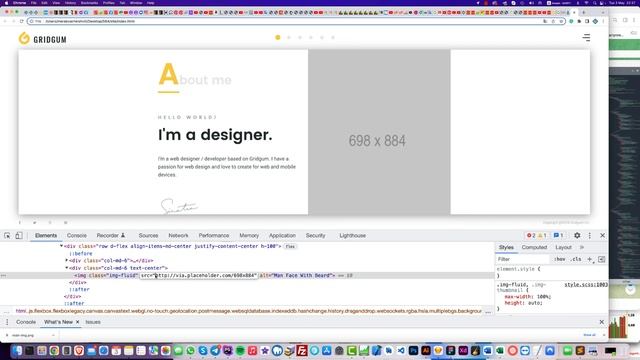
Task: Launch Illustrator from the Dock
Action: pyautogui.click(x=426, y=351)
